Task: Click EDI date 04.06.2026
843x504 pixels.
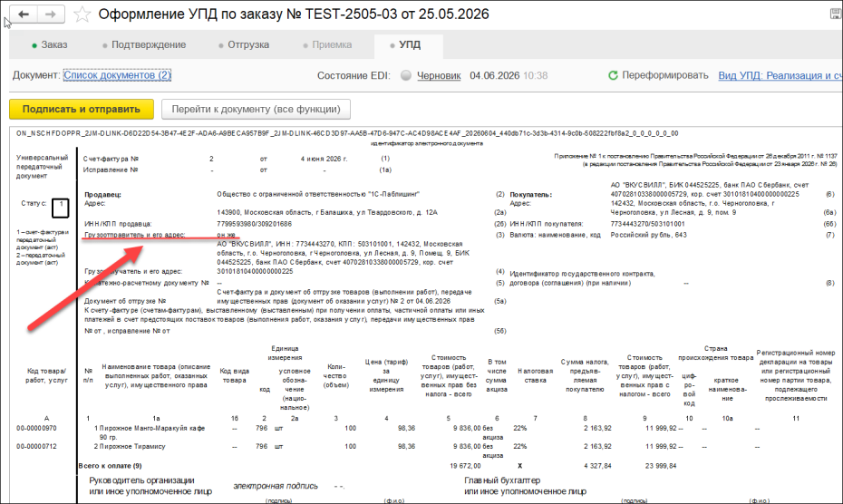Action: pos(495,76)
